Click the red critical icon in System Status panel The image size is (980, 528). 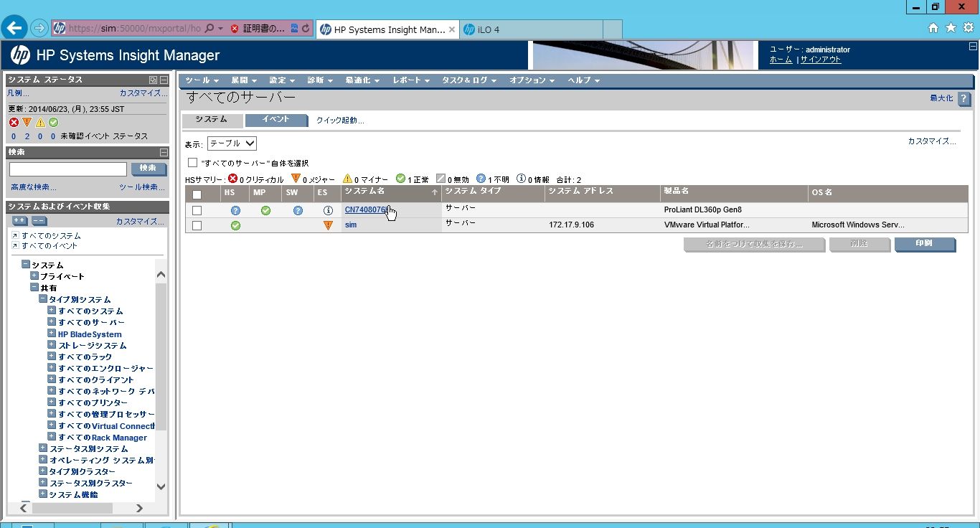(14, 123)
